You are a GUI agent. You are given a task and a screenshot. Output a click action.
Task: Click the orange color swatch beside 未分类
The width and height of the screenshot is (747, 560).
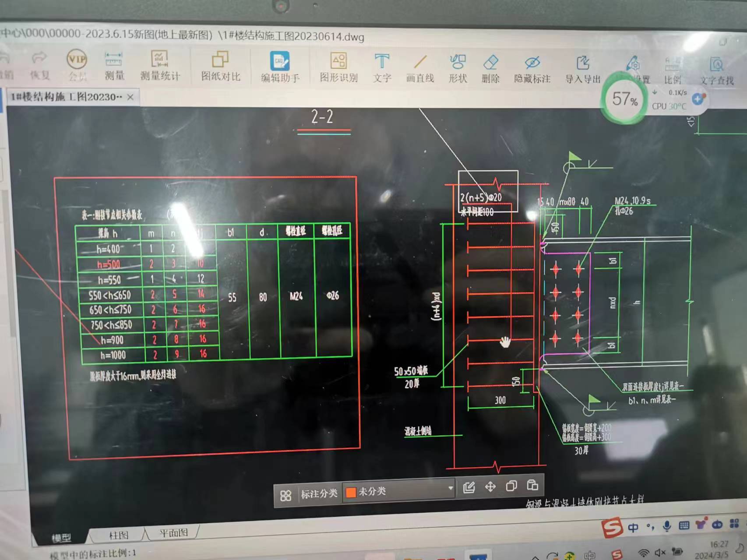(x=351, y=493)
